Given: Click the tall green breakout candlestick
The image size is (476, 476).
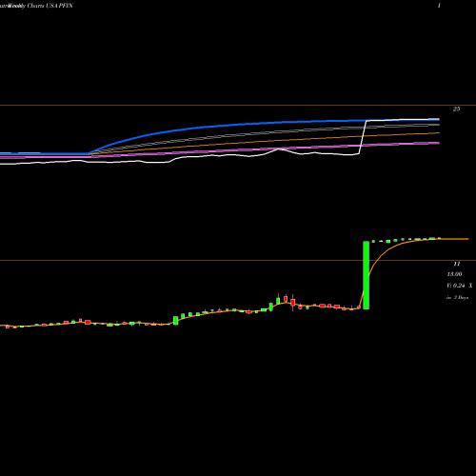Looking at the screenshot, I should [x=366, y=275].
